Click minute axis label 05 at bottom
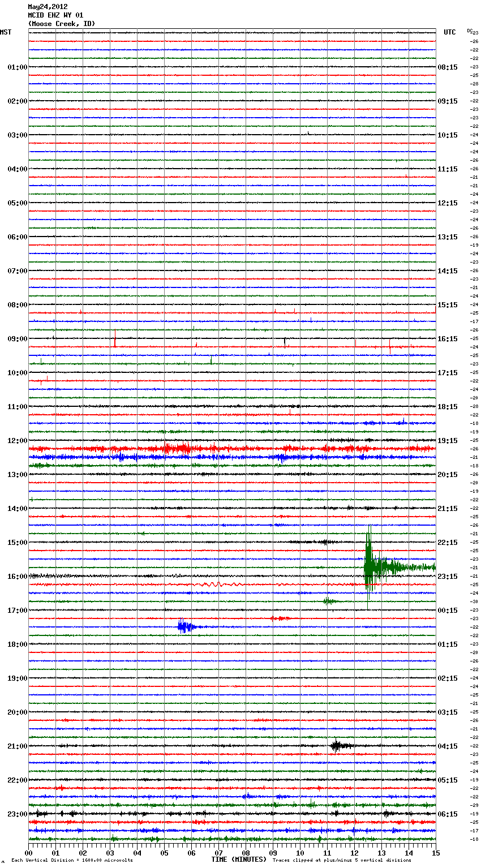Viewport: 481px width, 868px height. coord(164,853)
